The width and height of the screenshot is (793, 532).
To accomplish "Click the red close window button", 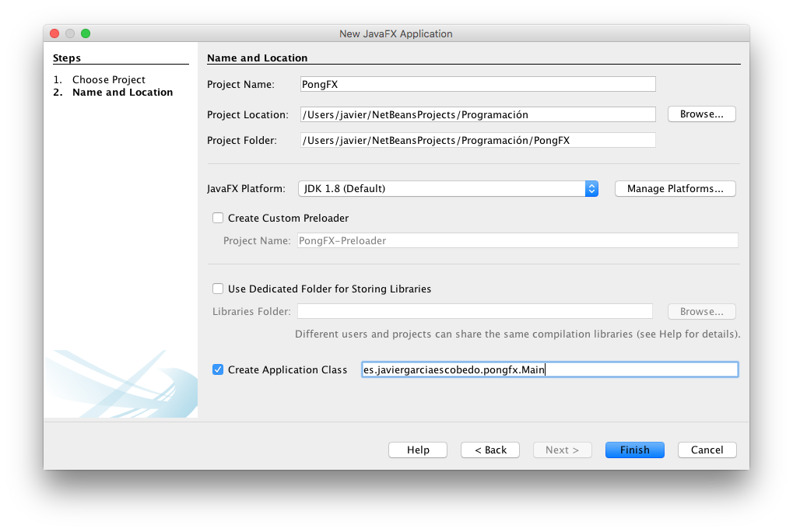I will pyautogui.click(x=54, y=33).
